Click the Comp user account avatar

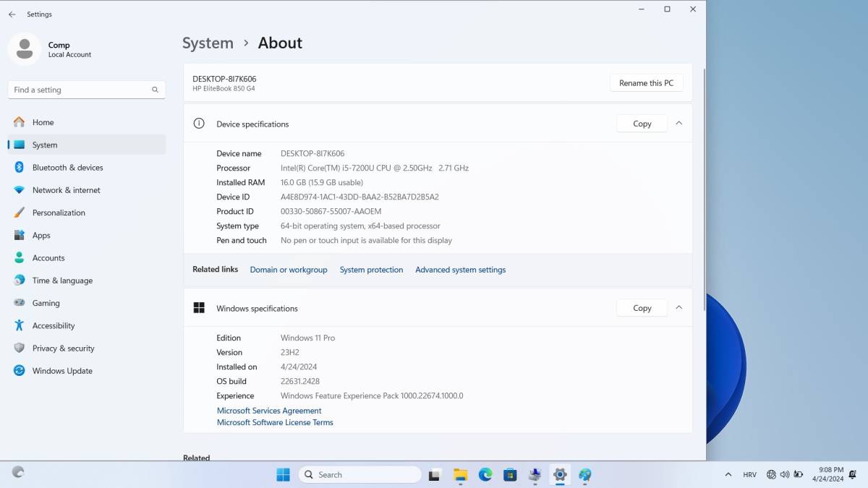click(24, 49)
